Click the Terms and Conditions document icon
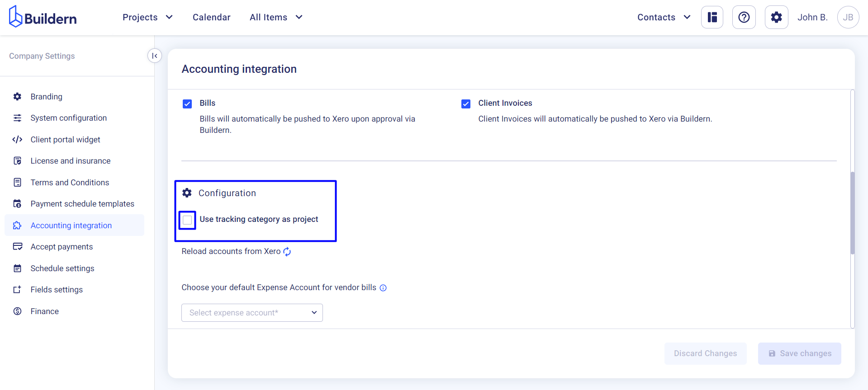This screenshot has width=868, height=390. (18, 183)
